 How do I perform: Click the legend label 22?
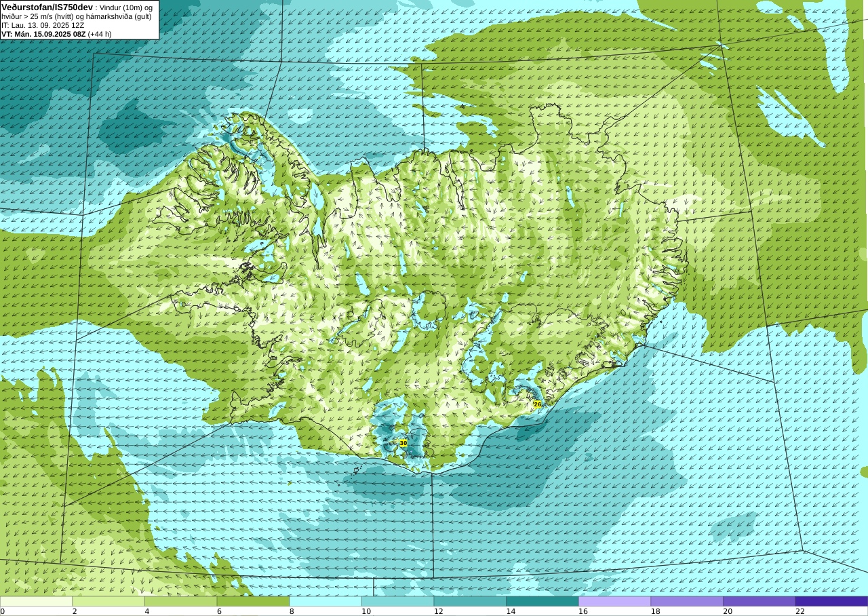(800, 611)
